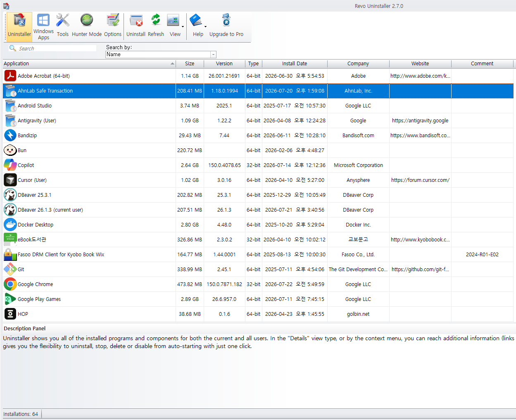The width and height of the screenshot is (516, 420).
Task: Activate Hunter Mode
Action: (x=87, y=26)
